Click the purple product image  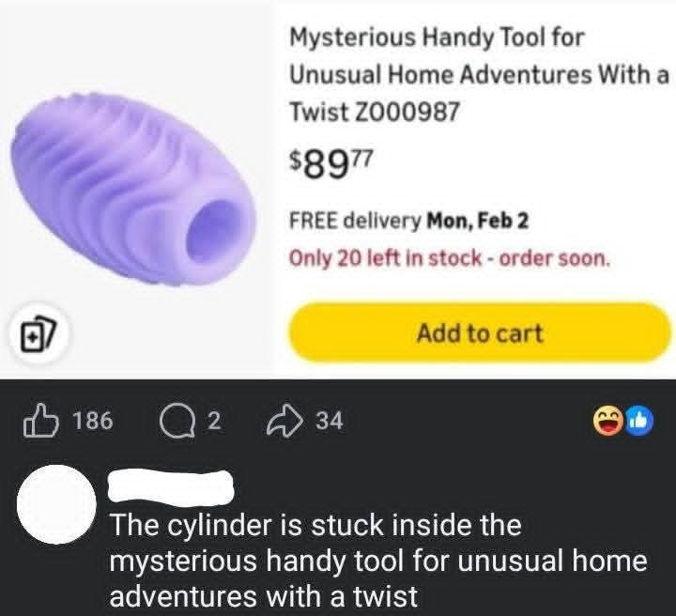pyautogui.click(x=134, y=189)
